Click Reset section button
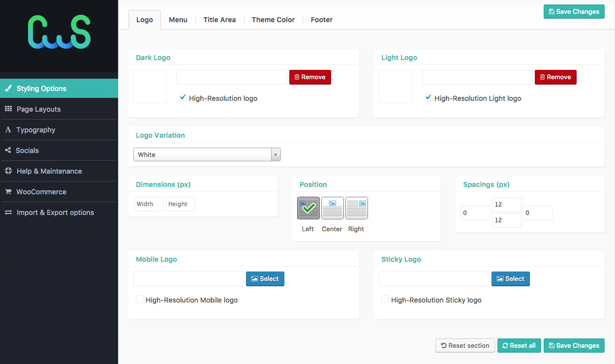 tap(464, 345)
